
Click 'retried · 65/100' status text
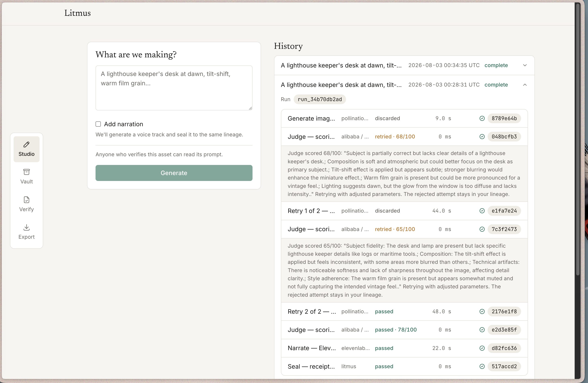tap(395, 229)
